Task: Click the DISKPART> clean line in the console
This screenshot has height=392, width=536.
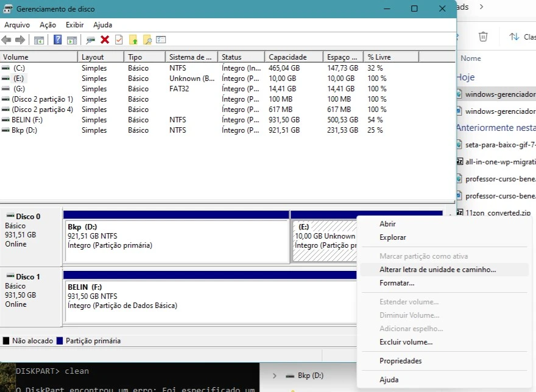Action: (x=52, y=371)
